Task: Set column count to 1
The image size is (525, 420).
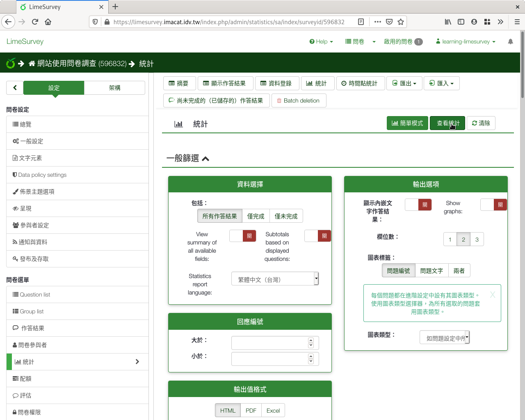Action: (x=450, y=240)
